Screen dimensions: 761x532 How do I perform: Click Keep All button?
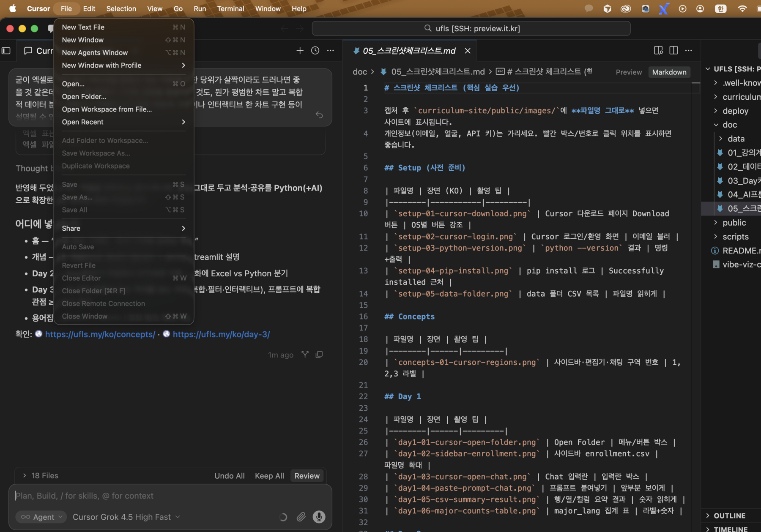pyautogui.click(x=269, y=476)
